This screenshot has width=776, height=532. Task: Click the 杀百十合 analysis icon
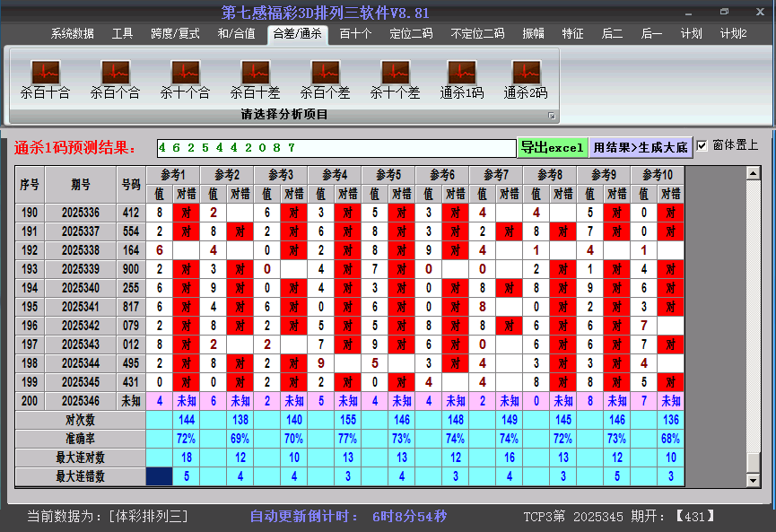[x=45, y=73]
